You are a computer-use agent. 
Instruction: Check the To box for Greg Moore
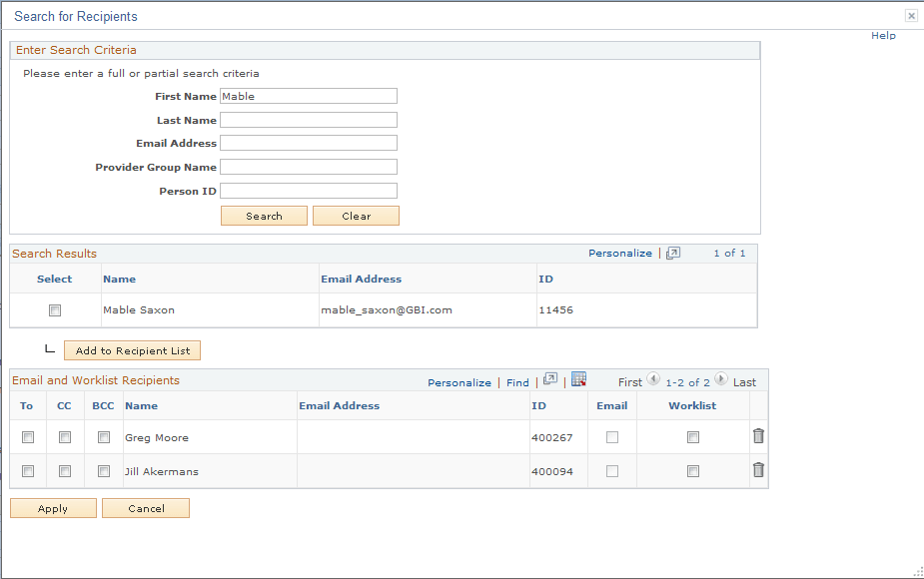click(x=27, y=436)
